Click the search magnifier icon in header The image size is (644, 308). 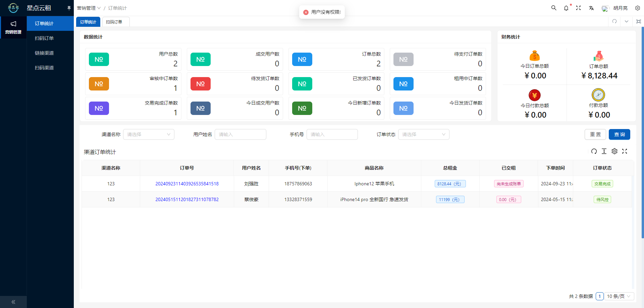(x=554, y=8)
